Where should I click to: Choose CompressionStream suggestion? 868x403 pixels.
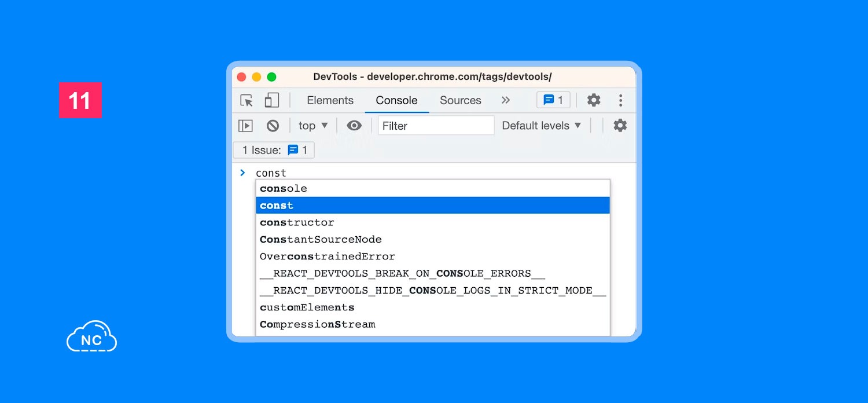(x=433, y=324)
